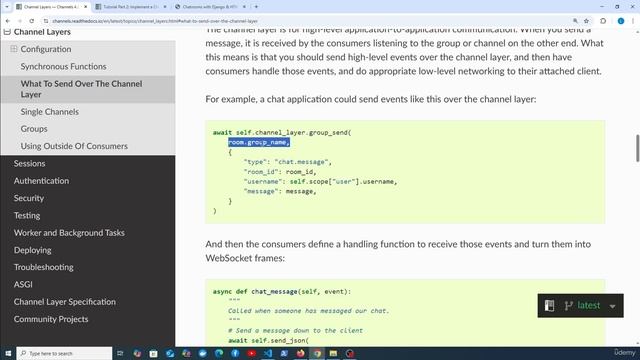Image resolution: width=640 pixels, height=360 pixels.
Task: Switch to Chatrooms with Django tab
Action: [210, 7]
